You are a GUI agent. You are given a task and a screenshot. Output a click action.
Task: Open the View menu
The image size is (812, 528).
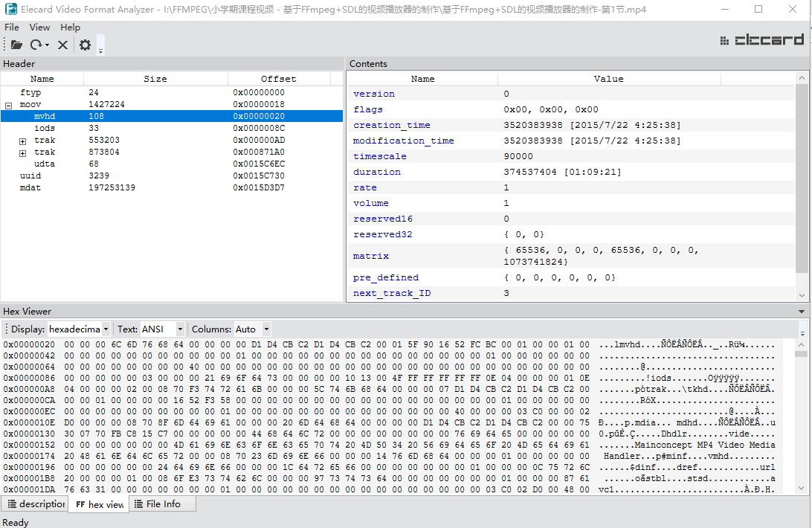39,28
